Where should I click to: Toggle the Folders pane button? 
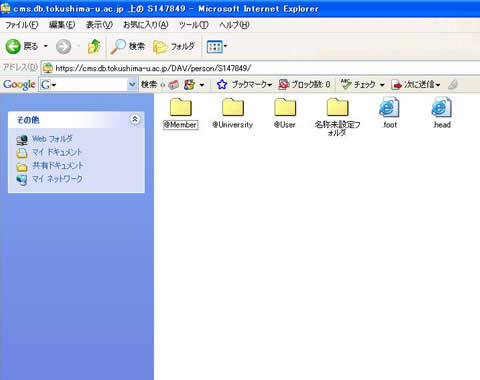pyautogui.click(x=174, y=47)
